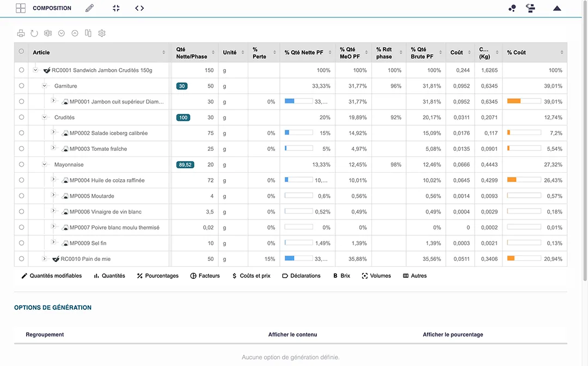Collapse the Crudités phase node

coord(44,117)
